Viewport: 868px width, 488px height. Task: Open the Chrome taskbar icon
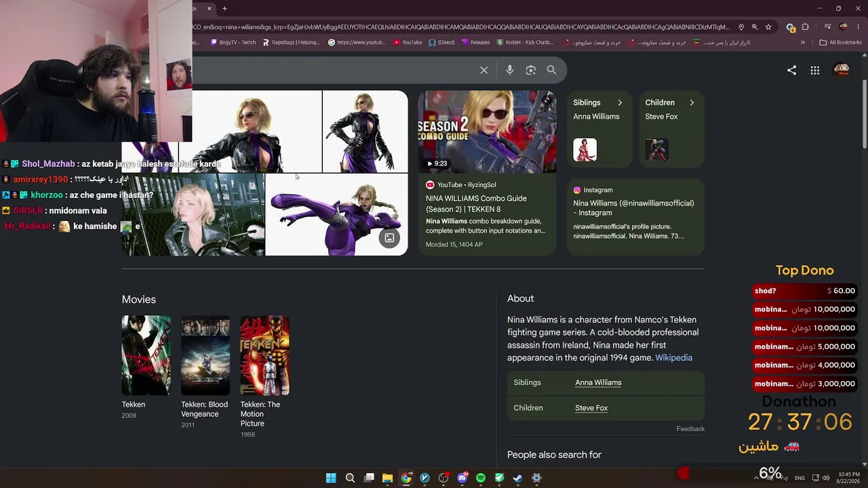(x=406, y=478)
